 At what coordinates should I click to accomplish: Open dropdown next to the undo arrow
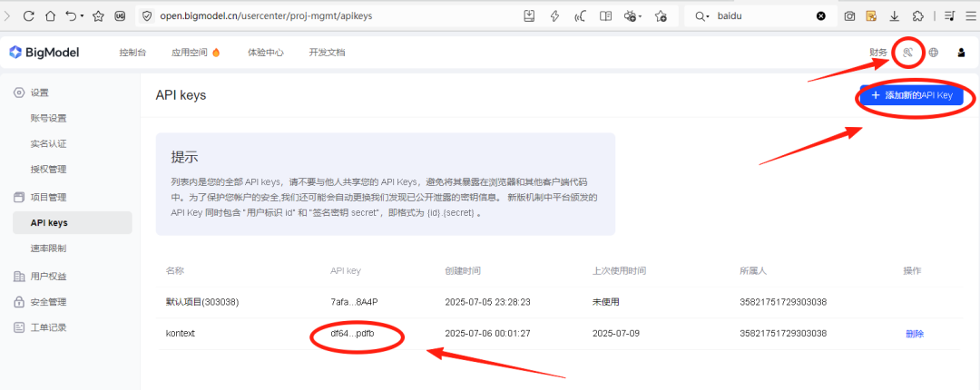[x=82, y=17]
